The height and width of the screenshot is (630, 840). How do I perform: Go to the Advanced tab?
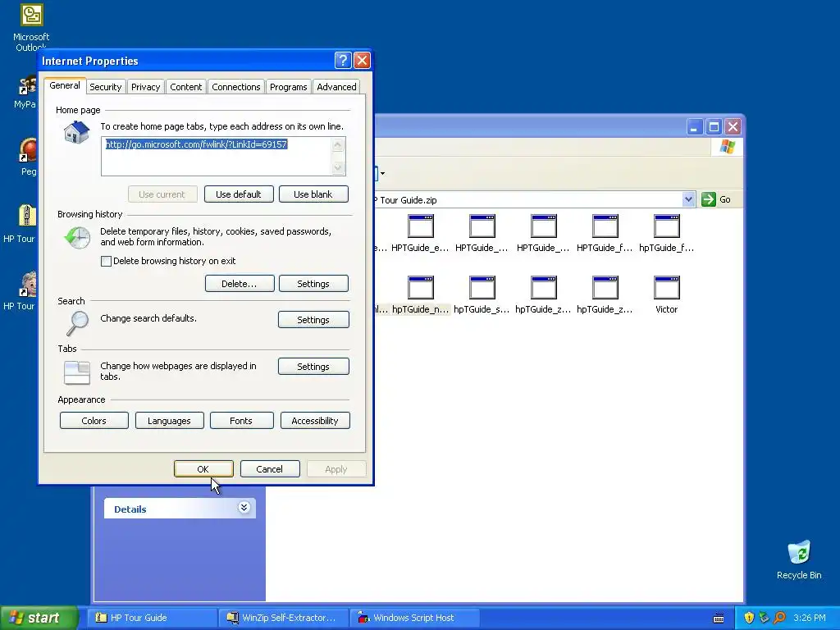tap(336, 87)
